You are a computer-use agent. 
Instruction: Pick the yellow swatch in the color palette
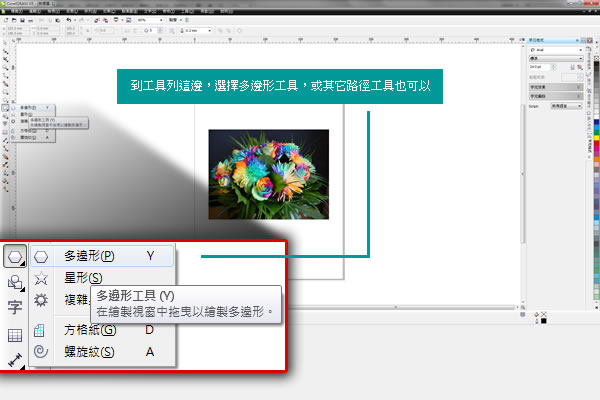click(596, 138)
